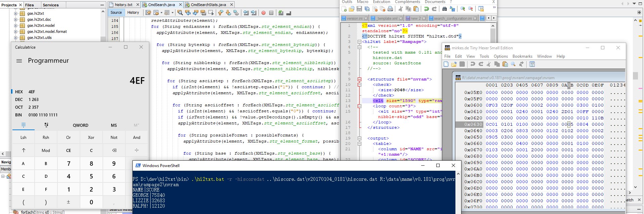Click Replace icon in Notepad++ toolbar
This screenshot has height=214, width=644.
click(452, 9)
